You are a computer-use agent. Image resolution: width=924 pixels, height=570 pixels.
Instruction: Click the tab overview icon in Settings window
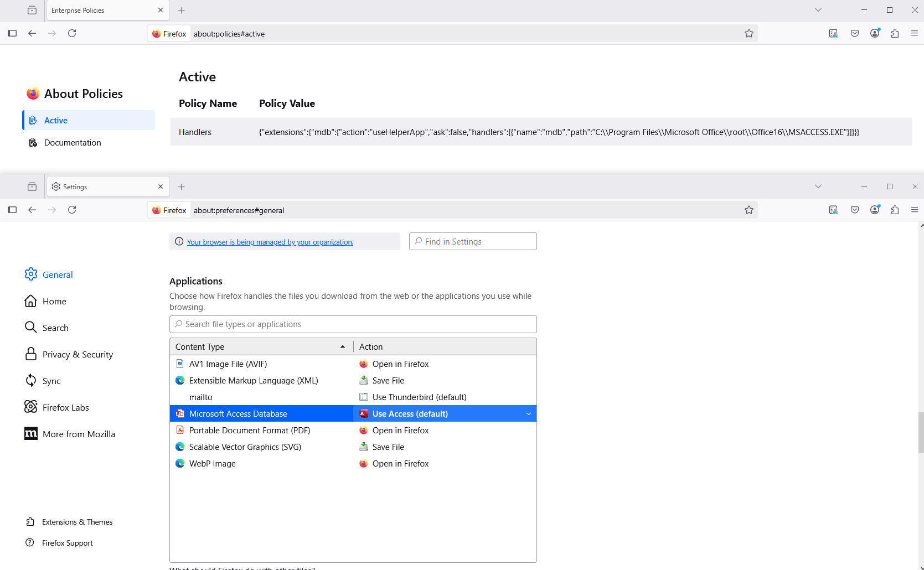pyautogui.click(x=32, y=186)
